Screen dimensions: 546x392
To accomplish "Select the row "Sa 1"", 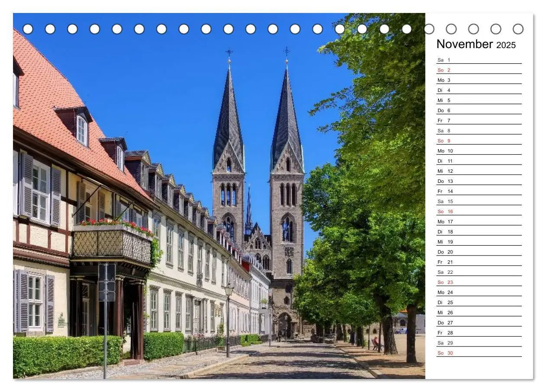I will click(479, 60).
